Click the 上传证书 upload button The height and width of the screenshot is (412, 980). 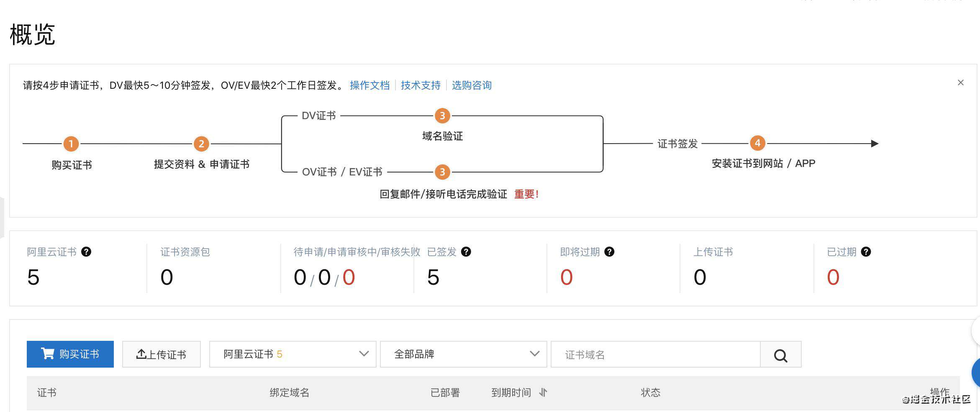[162, 354]
